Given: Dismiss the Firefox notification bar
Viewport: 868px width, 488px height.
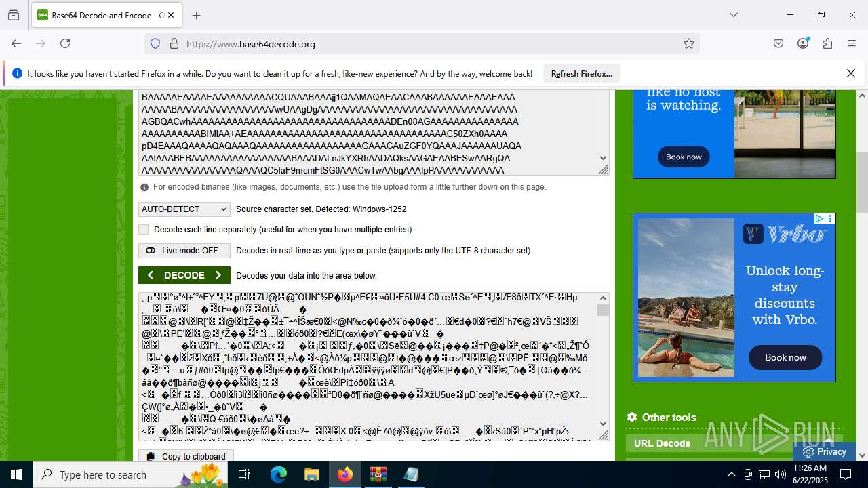Looking at the screenshot, I should tap(851, 73).
